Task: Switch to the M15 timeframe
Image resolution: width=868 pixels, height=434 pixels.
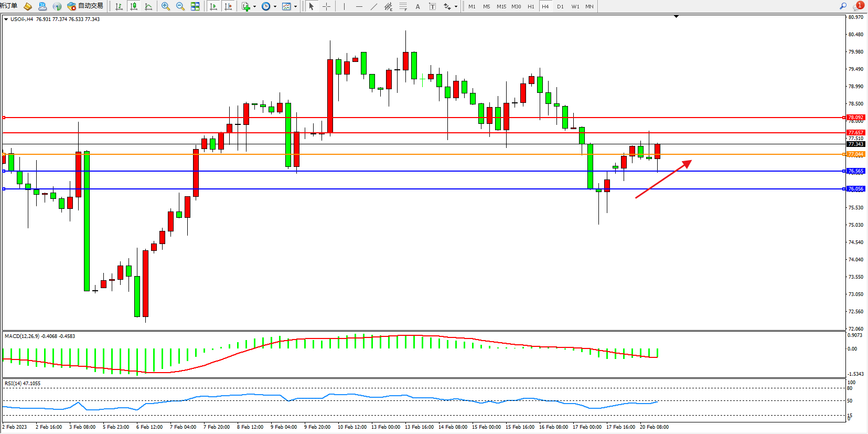Action: click(x=501, y=6)
